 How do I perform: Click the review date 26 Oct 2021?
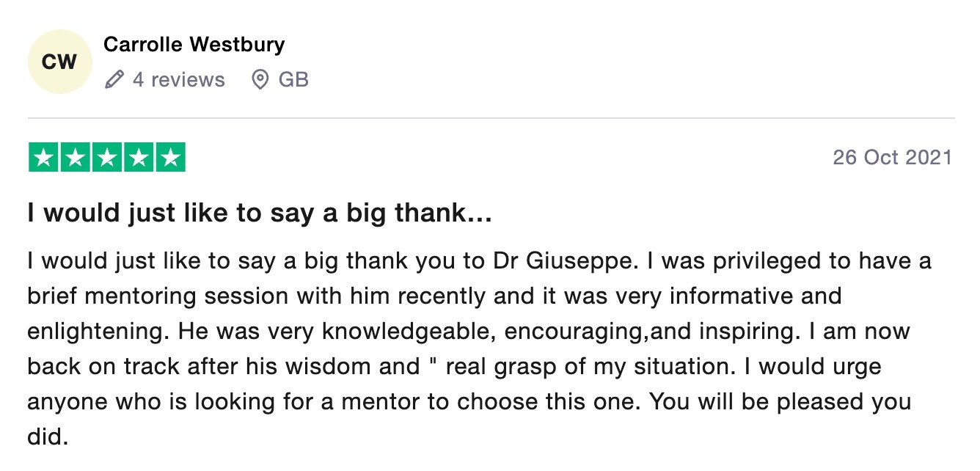tap(892, 158)
